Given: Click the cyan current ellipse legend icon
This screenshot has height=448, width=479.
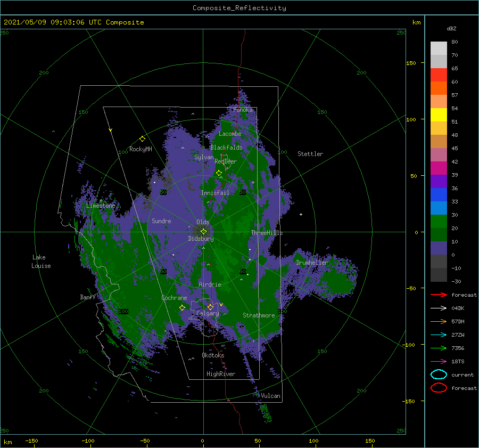Looking at the screenshot, I should click(439, 374).
